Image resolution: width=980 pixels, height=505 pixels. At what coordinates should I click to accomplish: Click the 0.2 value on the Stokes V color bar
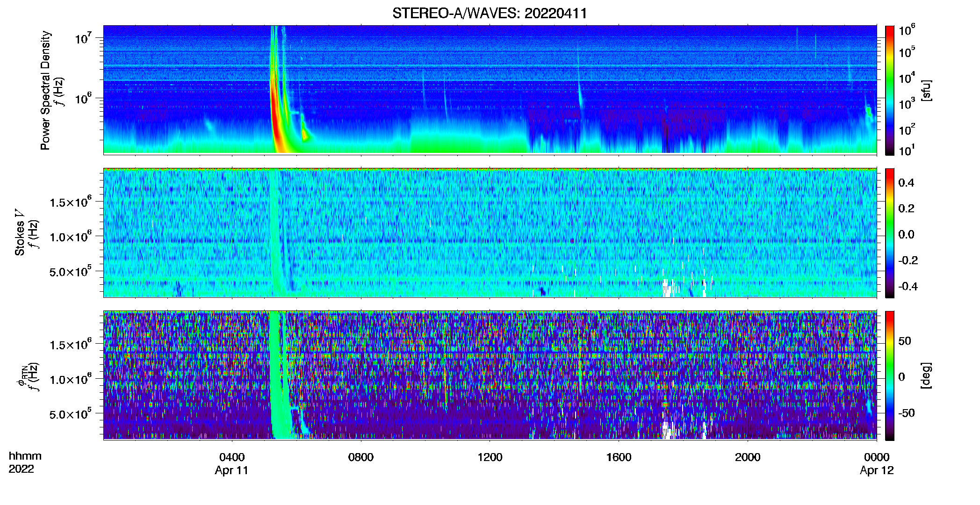pyautogui.click(x=906, y=209)
